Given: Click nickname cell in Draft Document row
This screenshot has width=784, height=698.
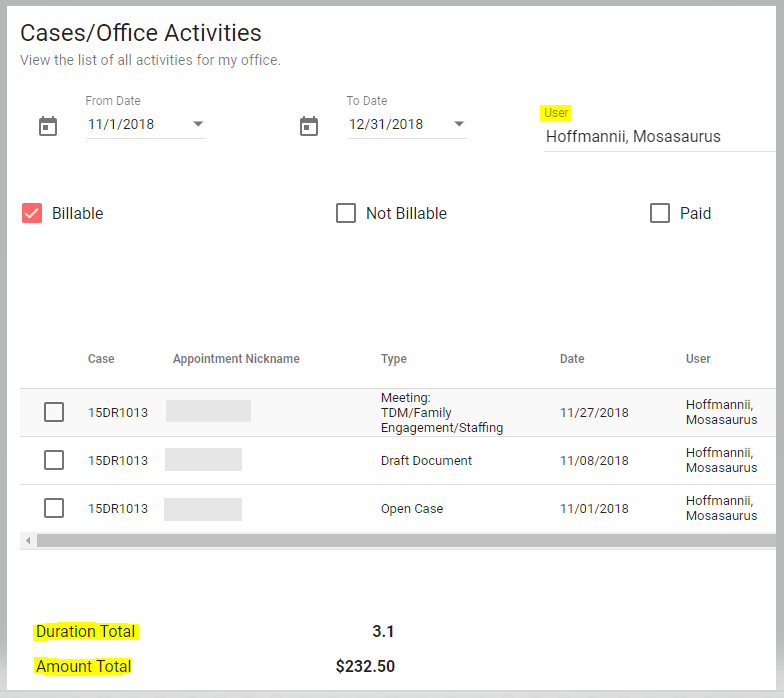Looking at the screenshot, I should pos(204,460).
